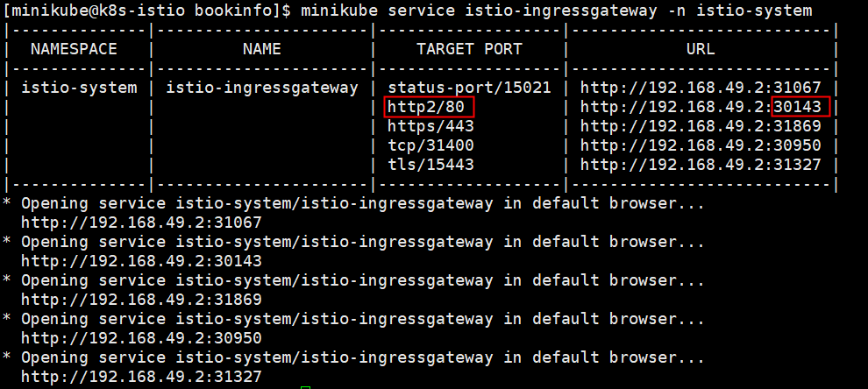This screenshot has width=868, height=389.
Task: Select the istio-ingressgateway name cell
Action: pos(262,88)
